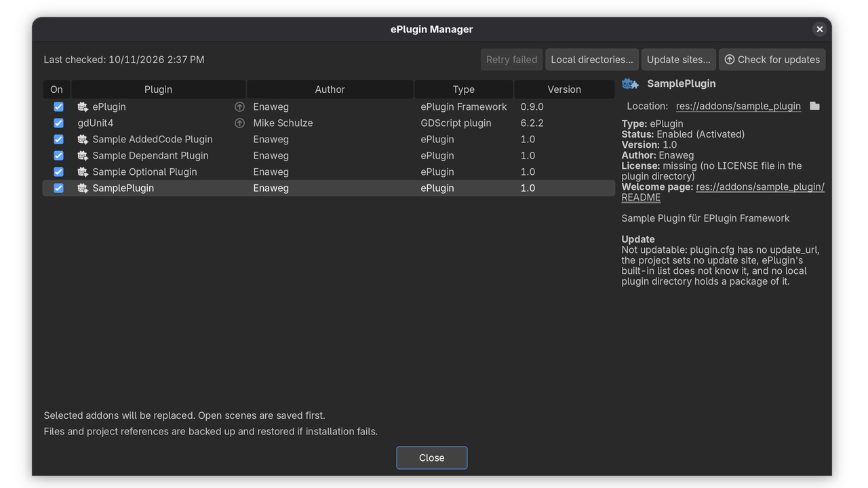Click the gear icon beside Sample AddedCode Plugin
The width and height of the screenshot is (868, 488).
click(83, 140)
